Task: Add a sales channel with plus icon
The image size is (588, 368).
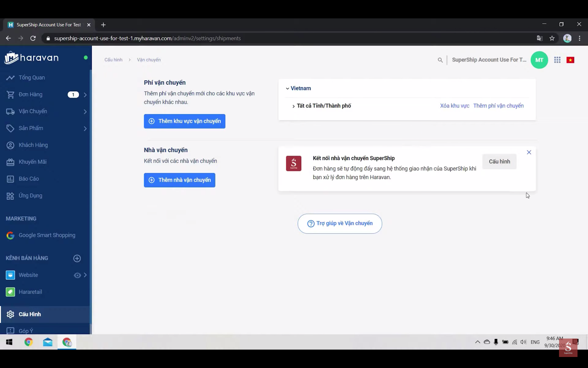Action: click(x=77, y=258)
